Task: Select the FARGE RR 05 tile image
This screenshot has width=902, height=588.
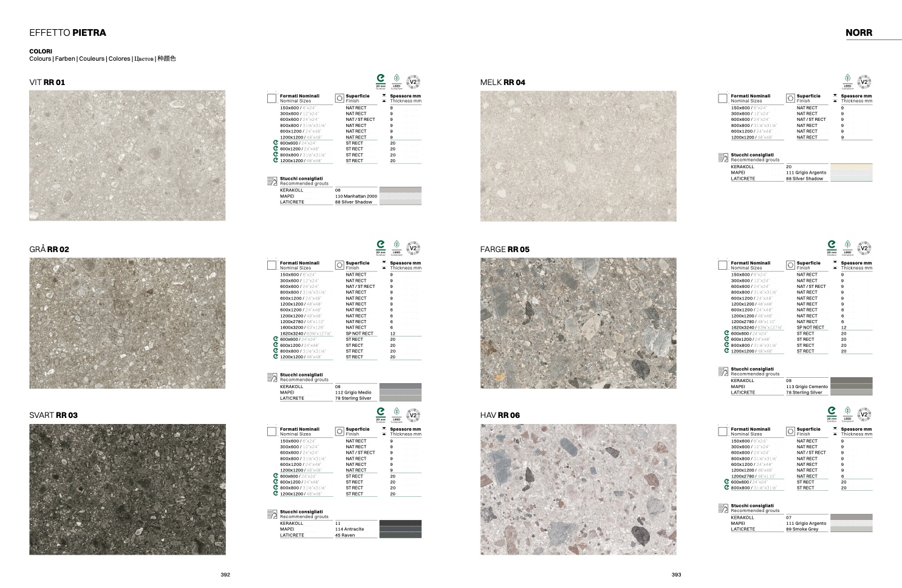Action: pyautogui.click(x=578, y=323)
